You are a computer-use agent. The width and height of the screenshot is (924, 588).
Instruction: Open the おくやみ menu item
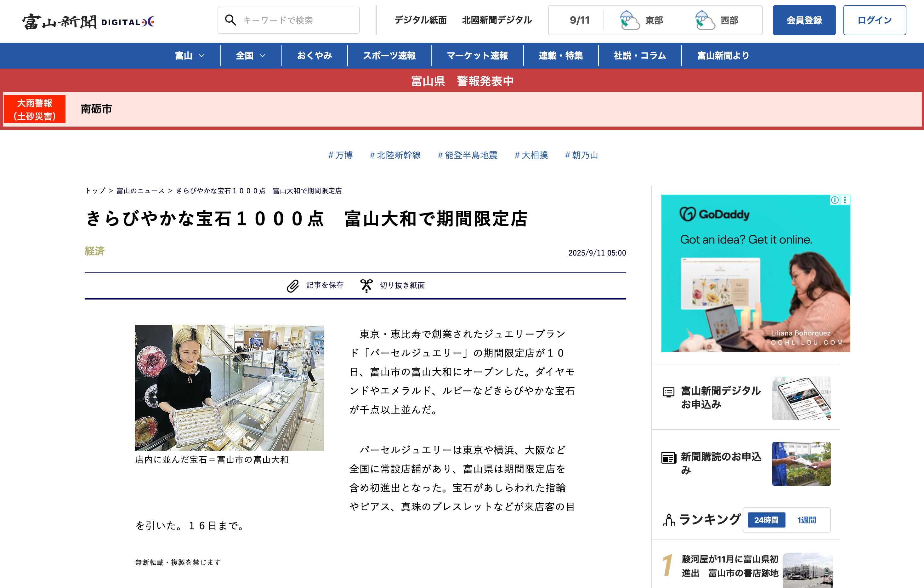tap(314, 56)
